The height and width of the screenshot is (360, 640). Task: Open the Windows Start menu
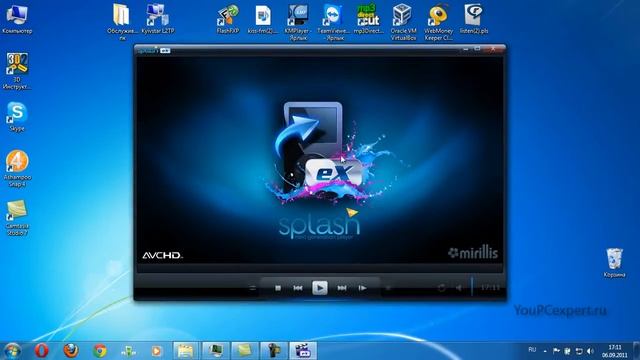point(12,351)
